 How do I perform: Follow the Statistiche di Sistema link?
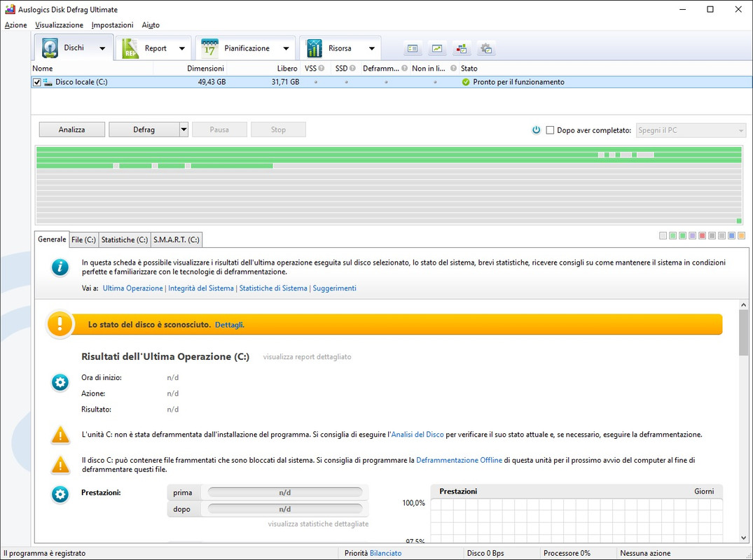[x=273, y=288]
